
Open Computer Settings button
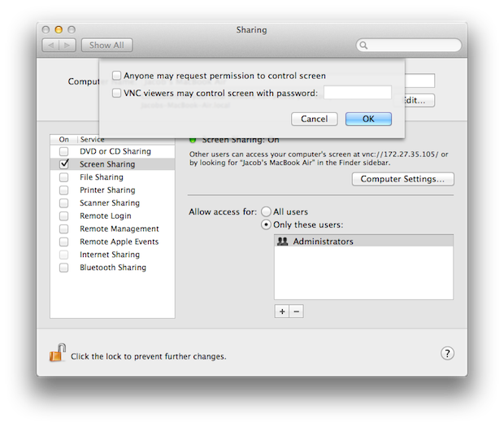[402, 179]
